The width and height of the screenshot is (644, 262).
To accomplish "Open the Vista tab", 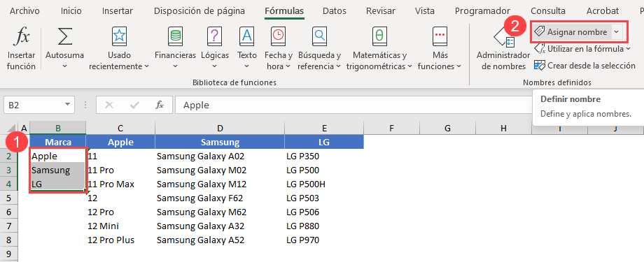I will 425,11.
